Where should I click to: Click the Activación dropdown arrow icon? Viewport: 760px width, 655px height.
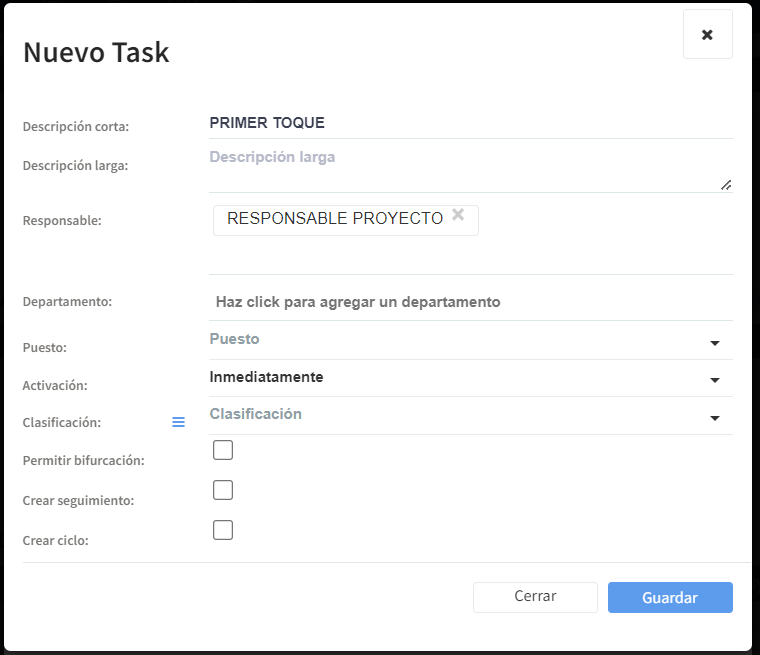pos(714,381)
